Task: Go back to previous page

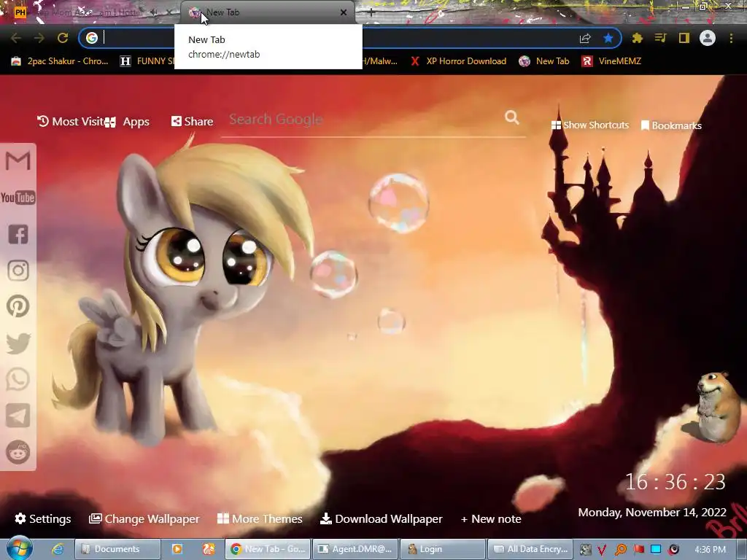Action: (16, 38)
